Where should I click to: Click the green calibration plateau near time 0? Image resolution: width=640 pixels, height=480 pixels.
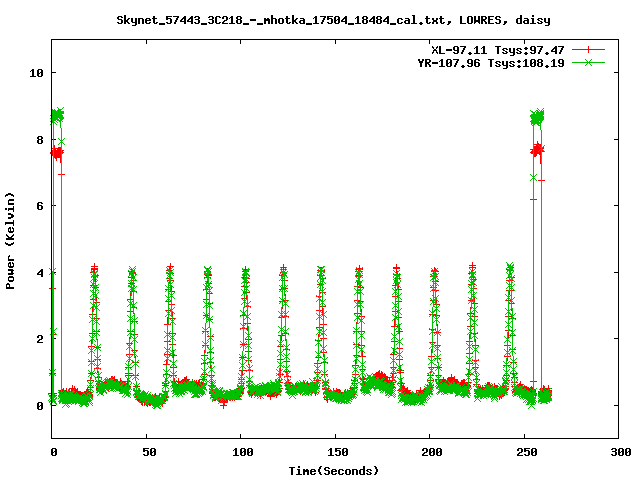(x=58, y=116)
